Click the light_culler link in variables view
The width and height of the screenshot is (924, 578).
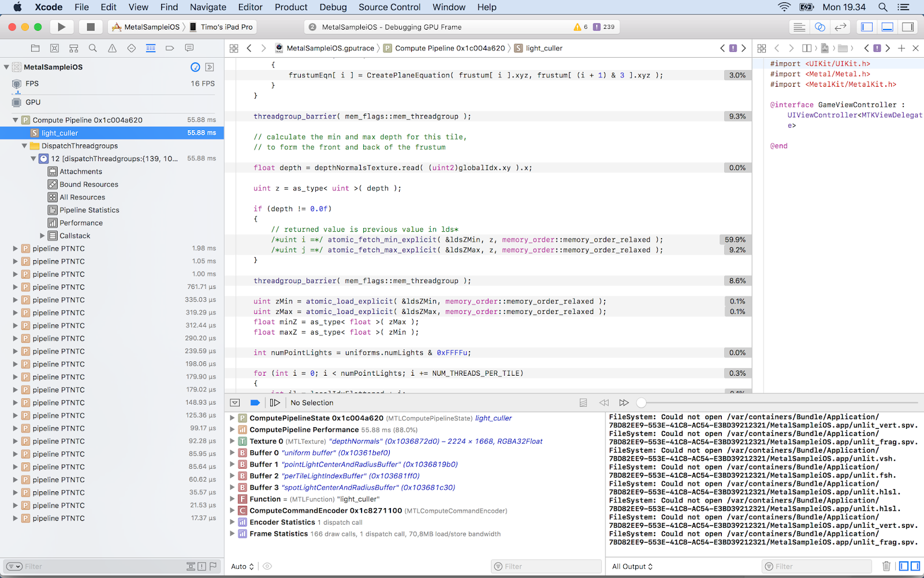click(x=493, y=418)
